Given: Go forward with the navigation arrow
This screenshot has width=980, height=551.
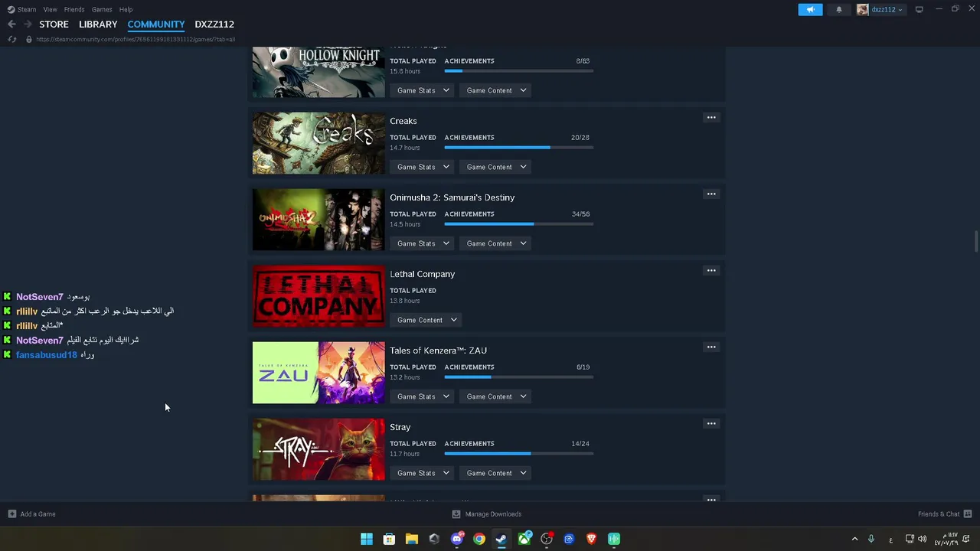Looking at the screenshot, I should (28, 24).
